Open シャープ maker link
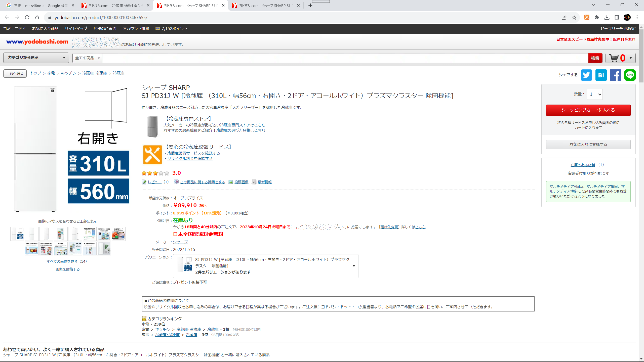Image resolution: width=644 pixels, height=362 pixels. [180, 242]
